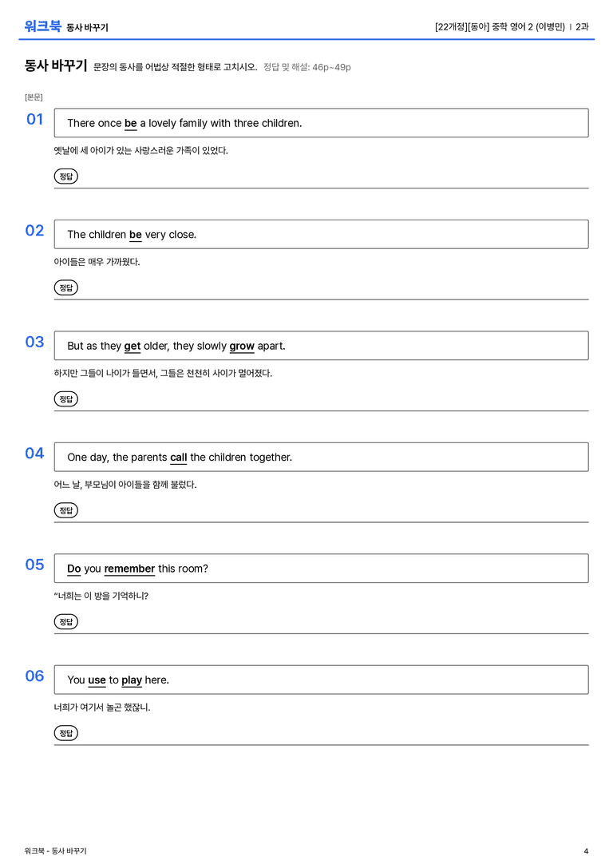Screen dimensions: 613x868
Task: Click the answer line under question 06
Action: (x=321, y=744)
